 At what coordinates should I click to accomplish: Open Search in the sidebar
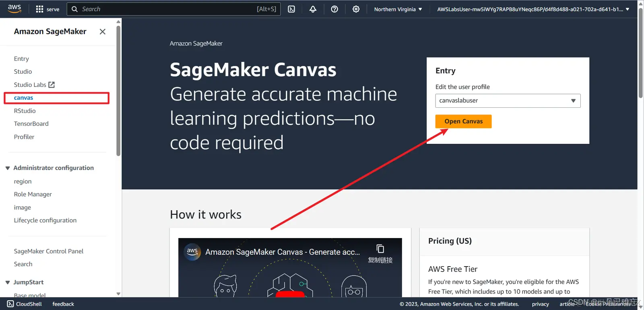(23, 264)
